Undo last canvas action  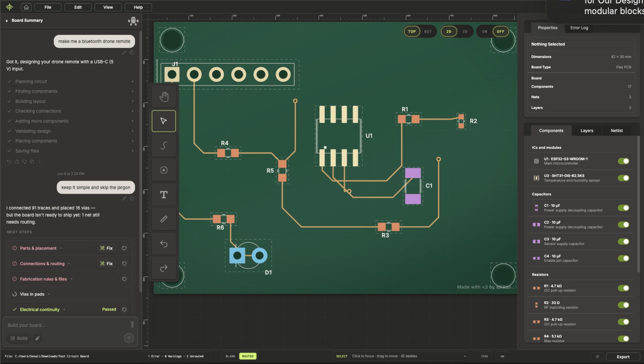coord(164,243)
